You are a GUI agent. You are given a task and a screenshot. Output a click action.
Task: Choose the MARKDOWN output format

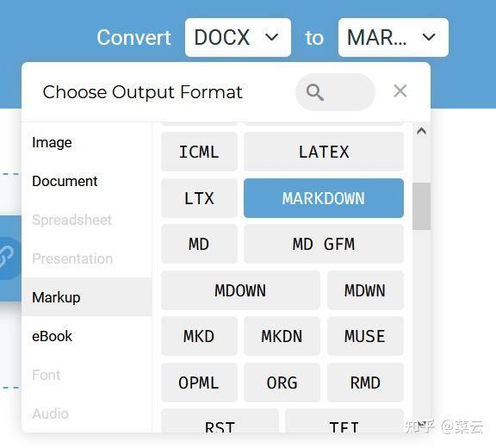tap(324, 198)
